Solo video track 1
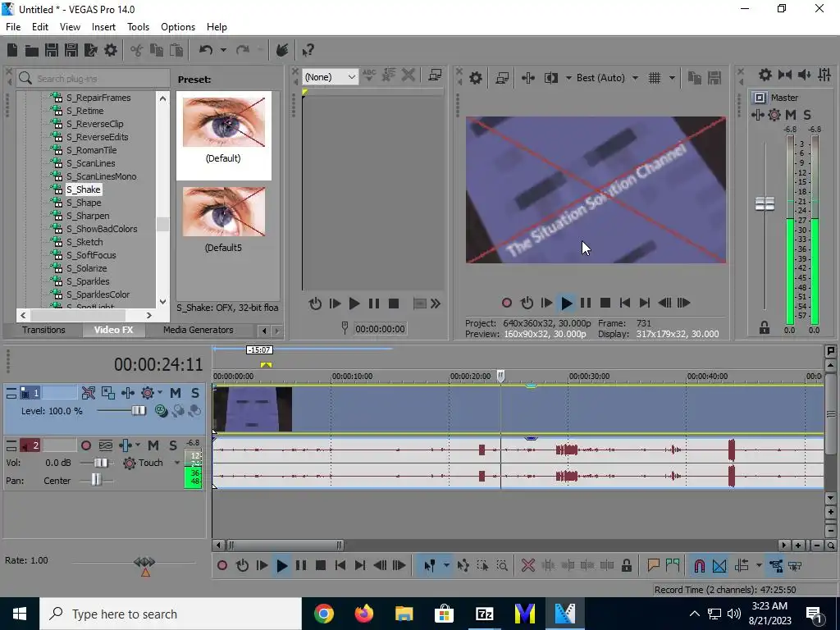This screenshot has height=630, width=840. point(195,393)
